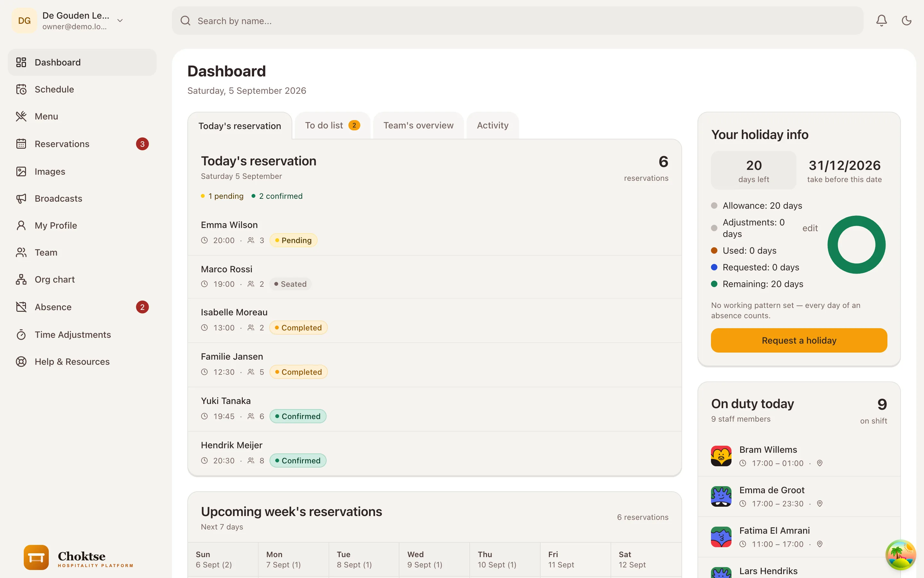Click the Help & Resources lifebuoy icon
The image size is (924, 578).
tap(21, 362)
